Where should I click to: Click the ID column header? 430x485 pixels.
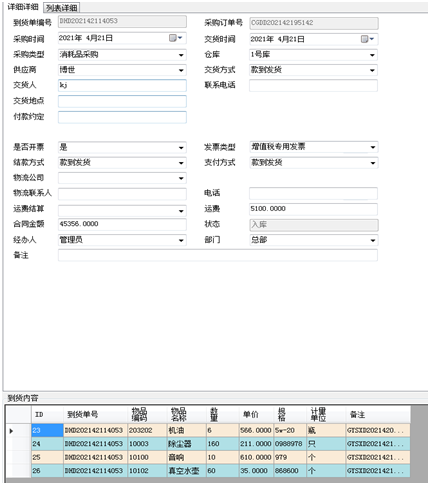click(47, 415)
